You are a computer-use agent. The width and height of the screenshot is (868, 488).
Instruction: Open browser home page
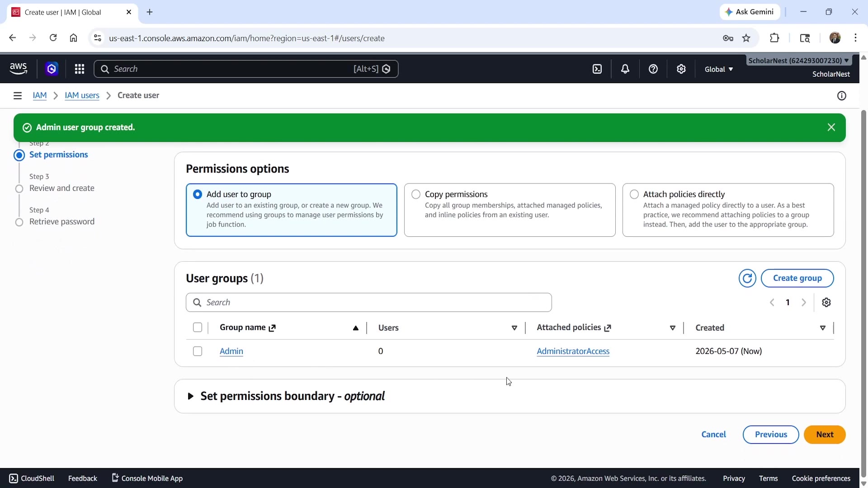pos(73,38)
